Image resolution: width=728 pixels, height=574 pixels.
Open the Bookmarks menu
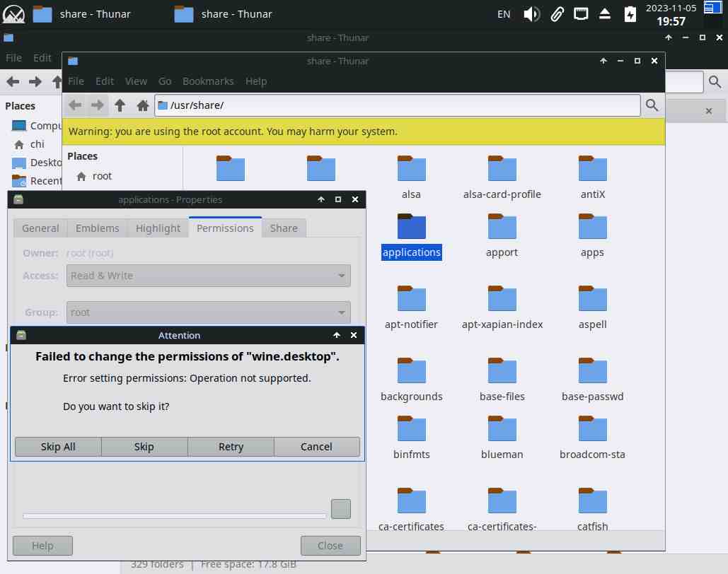208,81
